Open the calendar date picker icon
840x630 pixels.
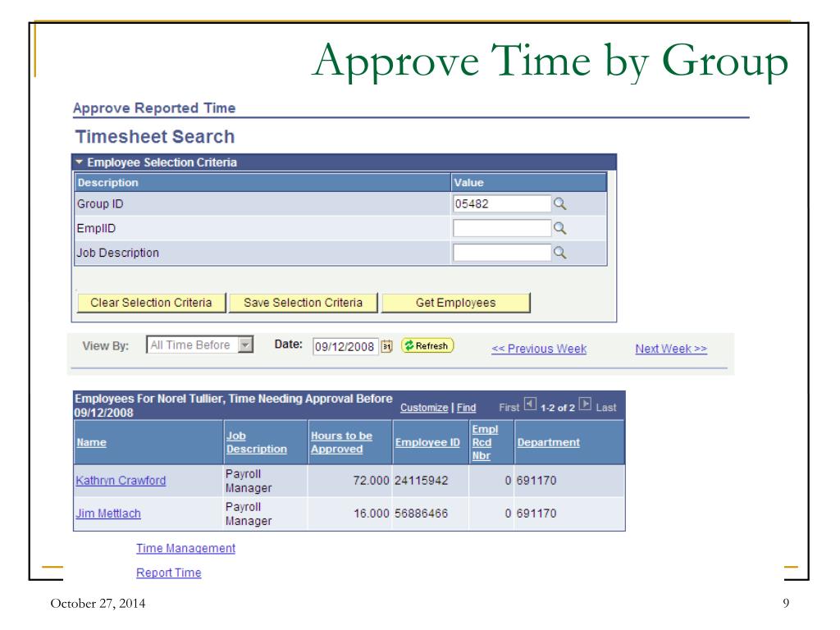coord(387,347)
